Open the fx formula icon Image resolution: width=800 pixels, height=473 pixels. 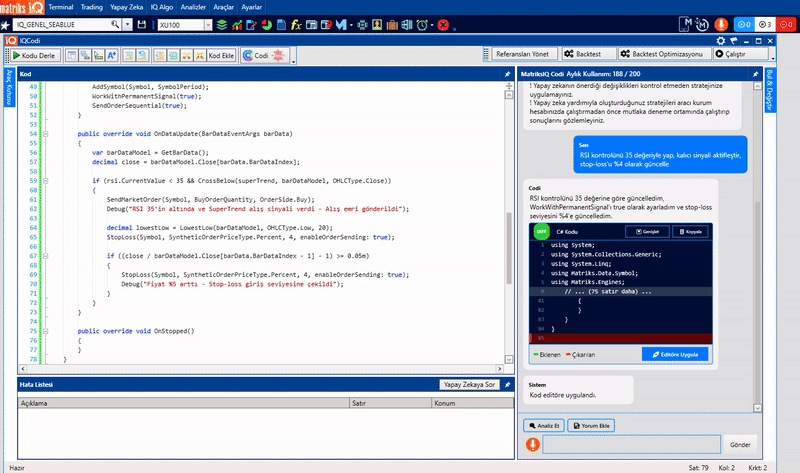point(296,24)
